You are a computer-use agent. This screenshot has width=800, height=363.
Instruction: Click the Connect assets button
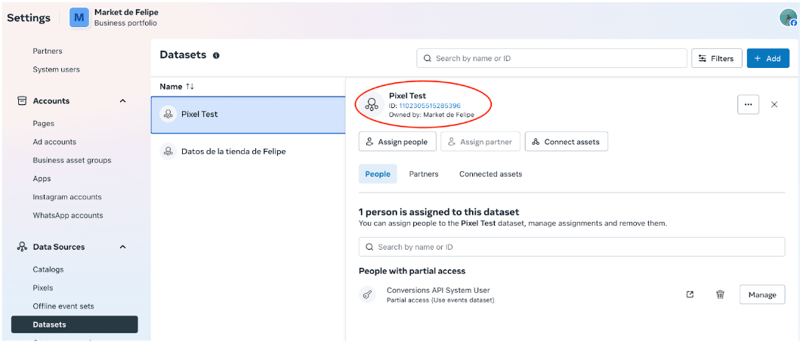click(566, 142)
